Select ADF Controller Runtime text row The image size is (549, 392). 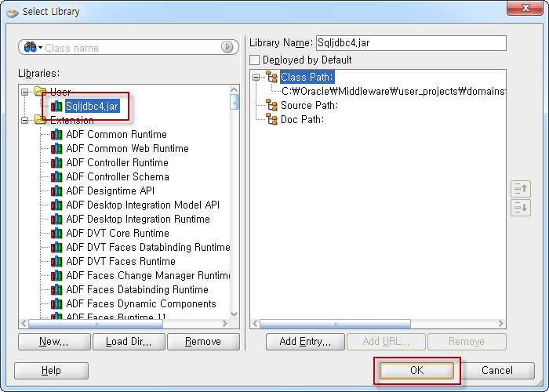(118, 162)
